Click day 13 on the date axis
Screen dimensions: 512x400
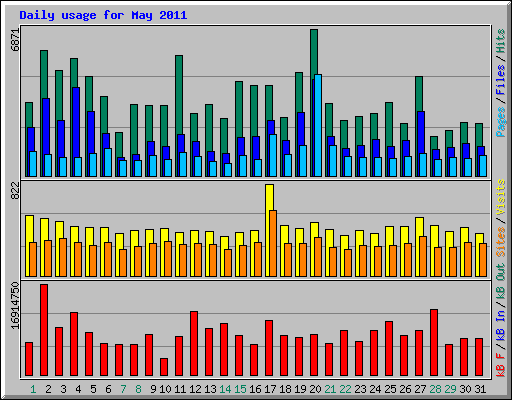210,389
